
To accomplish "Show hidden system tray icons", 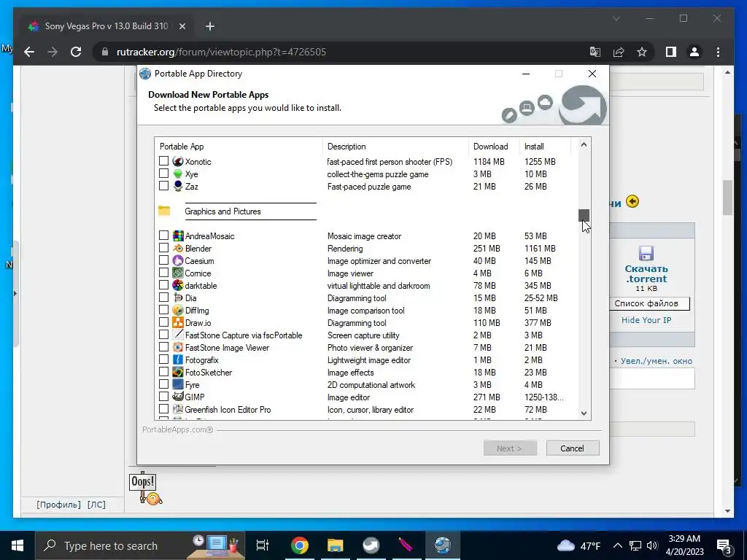I will 617,545.
